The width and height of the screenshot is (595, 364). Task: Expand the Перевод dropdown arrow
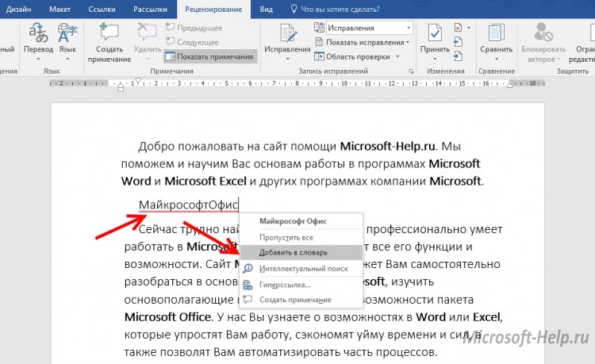pos(38,59)
